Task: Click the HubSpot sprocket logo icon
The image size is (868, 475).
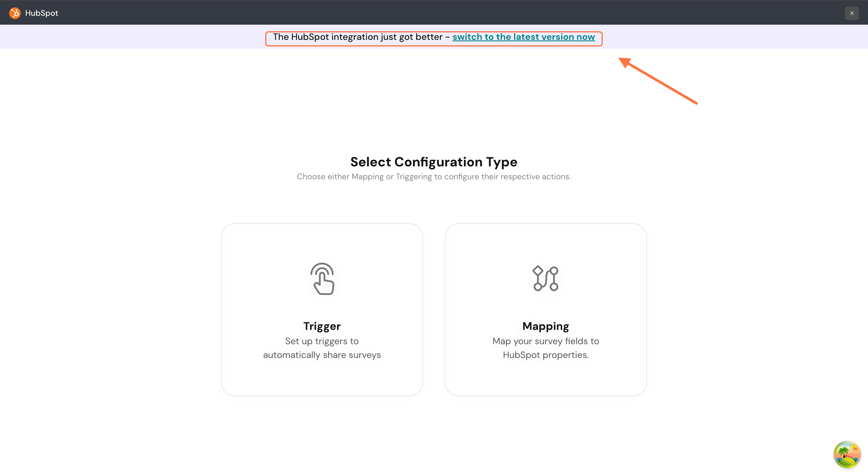Action: [15, 13]
